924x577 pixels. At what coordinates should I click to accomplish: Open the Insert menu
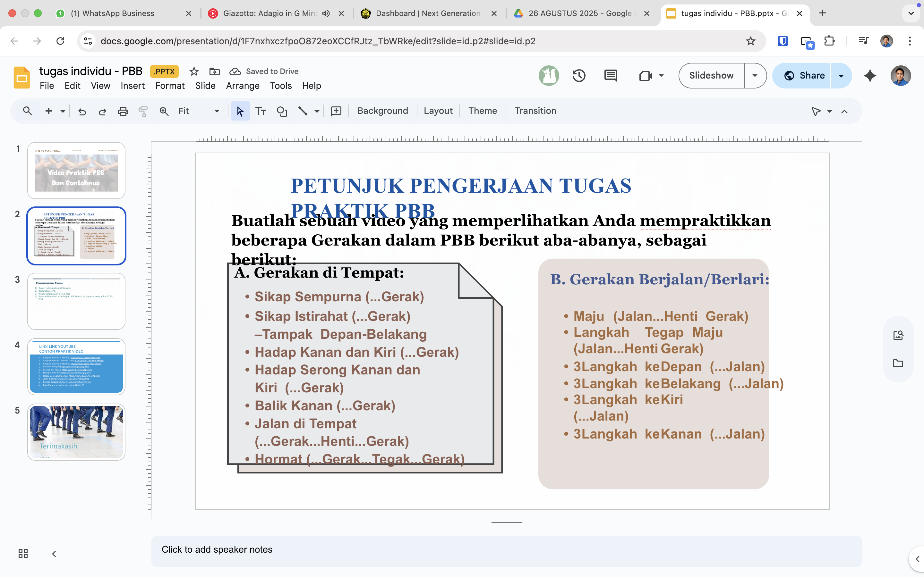click(133, 86)
